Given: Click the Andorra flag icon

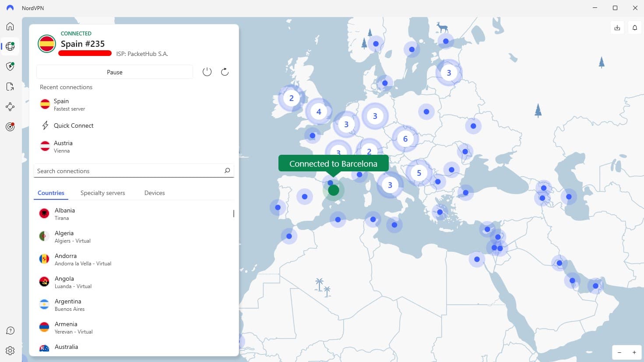Looking at the screenshot, I should [44, 259].
